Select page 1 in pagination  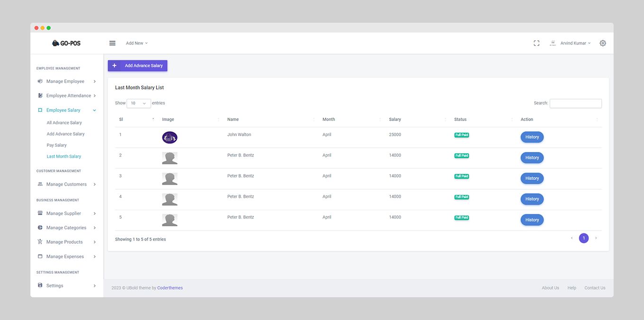pyautogui.click(x=584, y=238)
